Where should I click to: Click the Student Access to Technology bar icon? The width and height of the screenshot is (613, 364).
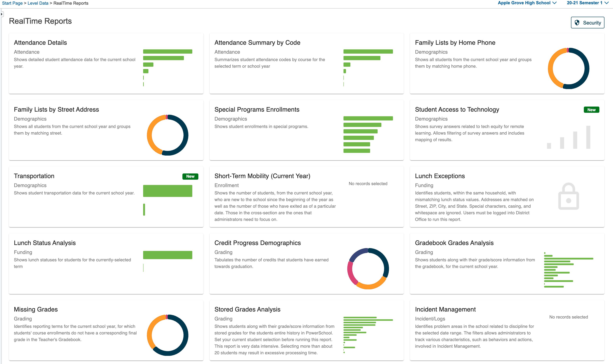[568, 137]
